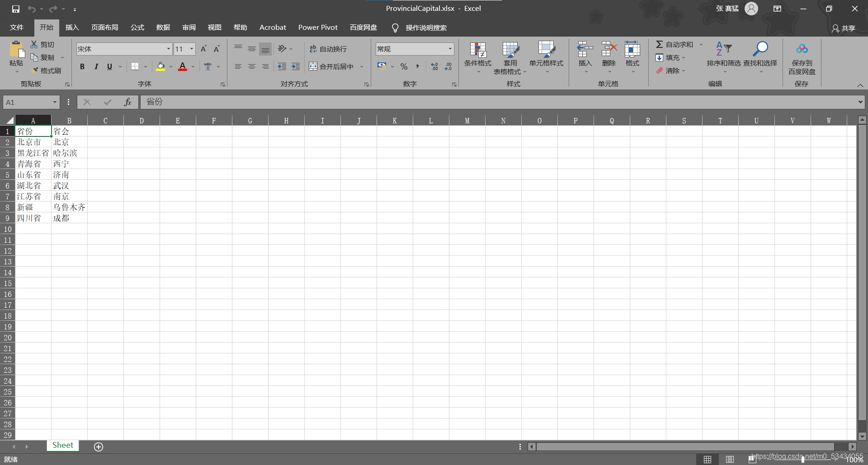The width and height of the screenshot is (868, 465).
Task: Open Cell Styles (单元格样式)
Action: coord(547,58)
